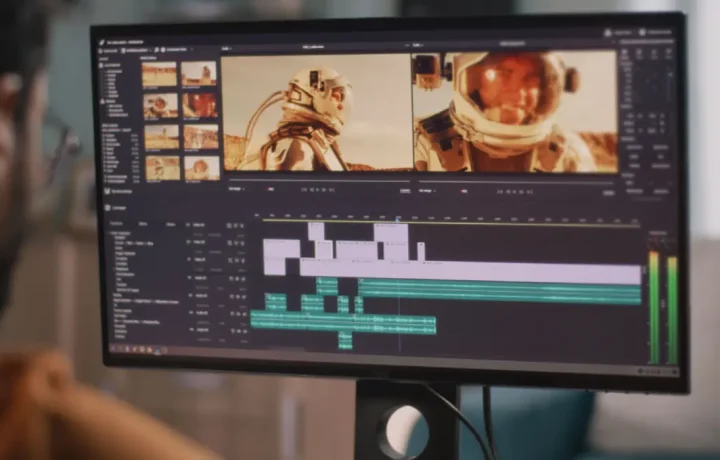Open the zoom dropdown under the right viewer
The width and height of the screenshot is (720, 460).
pos(427,190)
